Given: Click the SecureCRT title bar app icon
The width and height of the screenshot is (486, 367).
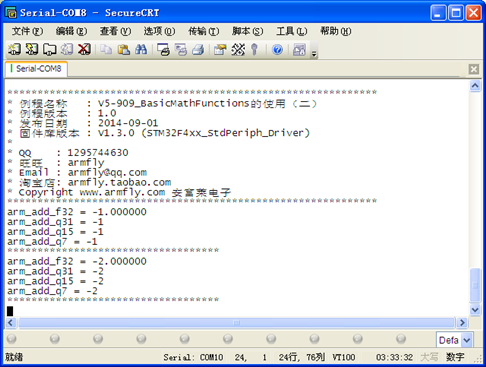Looking at the screenshot, I should 11,12.
